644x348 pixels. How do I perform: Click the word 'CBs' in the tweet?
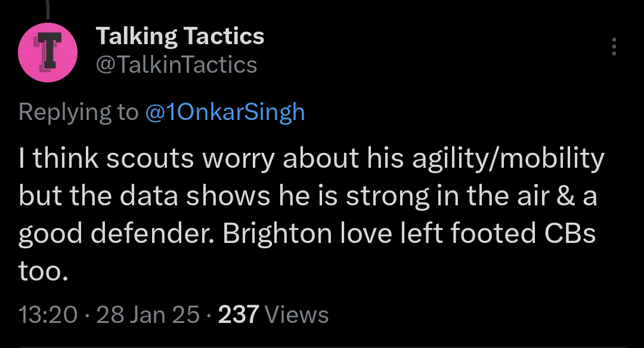pyautogui.click(x=570, y=233)
